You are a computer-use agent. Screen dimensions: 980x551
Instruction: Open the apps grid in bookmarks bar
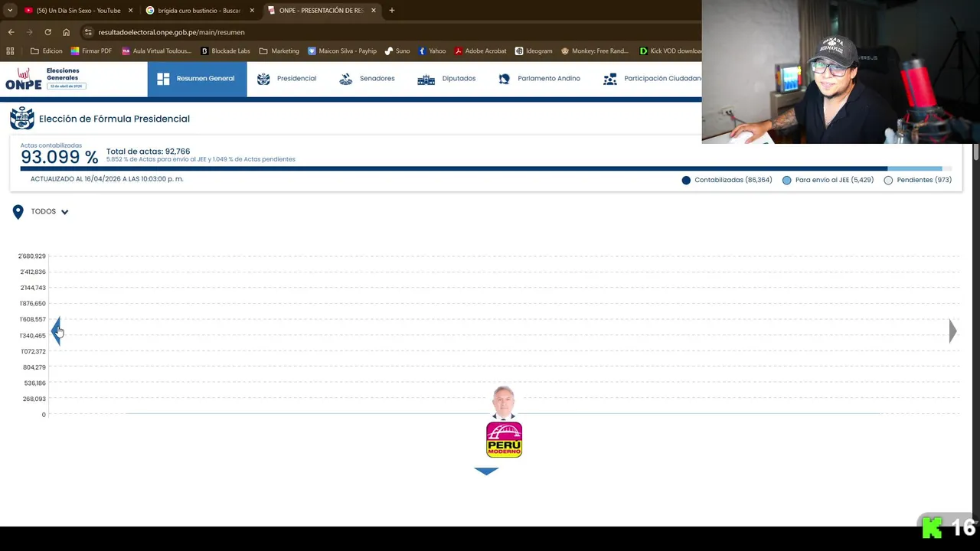10,51
